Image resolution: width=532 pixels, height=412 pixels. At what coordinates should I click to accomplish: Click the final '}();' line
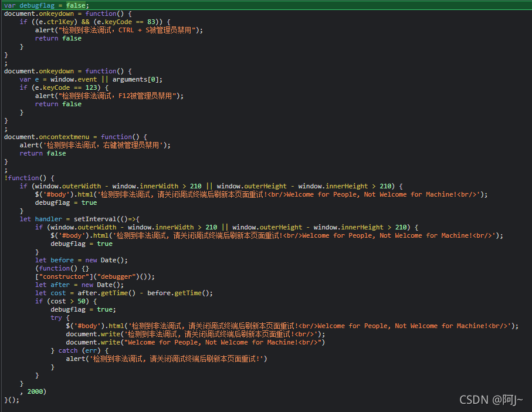[12, 400]
